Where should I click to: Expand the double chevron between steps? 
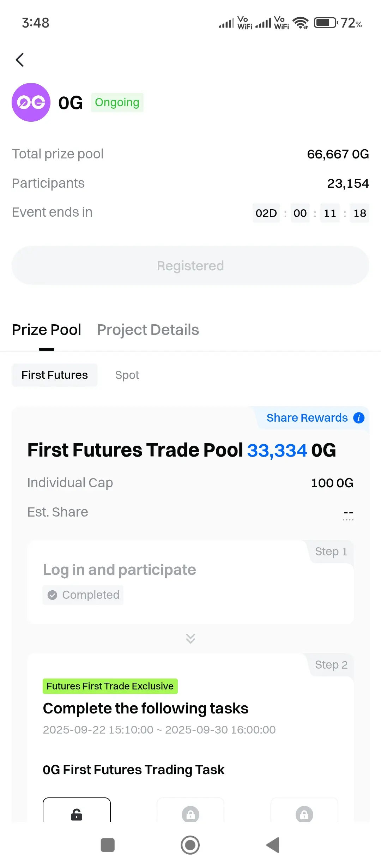point(190,638)
